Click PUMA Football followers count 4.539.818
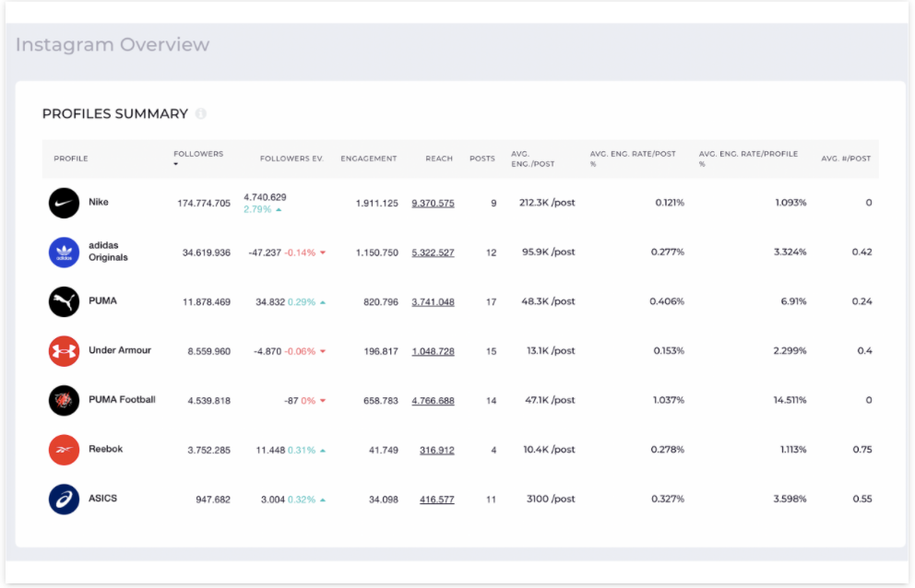 208,401
